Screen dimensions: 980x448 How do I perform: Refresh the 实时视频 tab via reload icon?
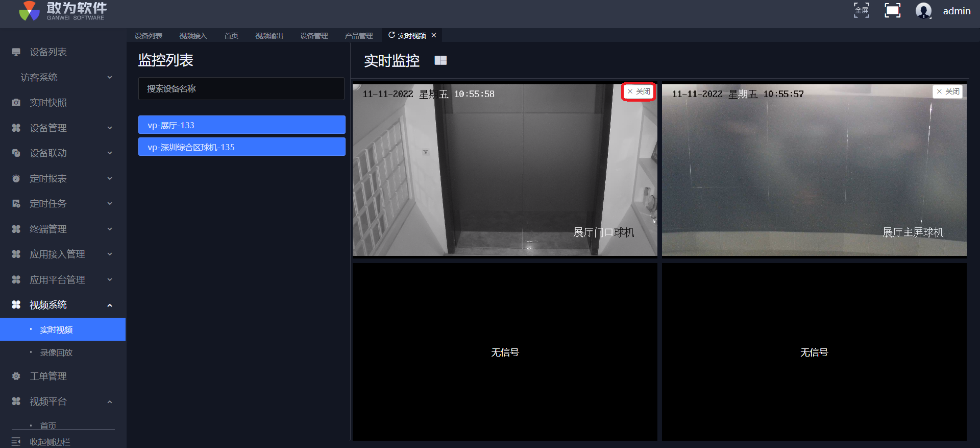click(391, 35)
